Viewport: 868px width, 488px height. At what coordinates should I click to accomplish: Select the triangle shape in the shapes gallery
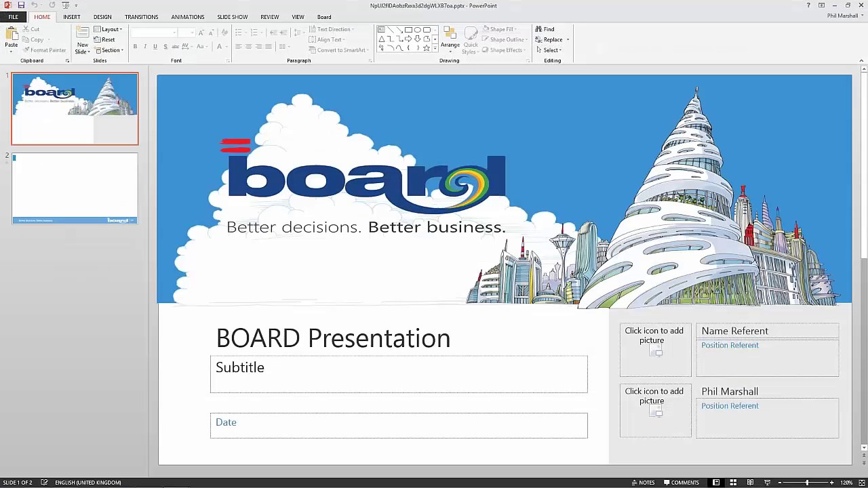tap(381, 39)
